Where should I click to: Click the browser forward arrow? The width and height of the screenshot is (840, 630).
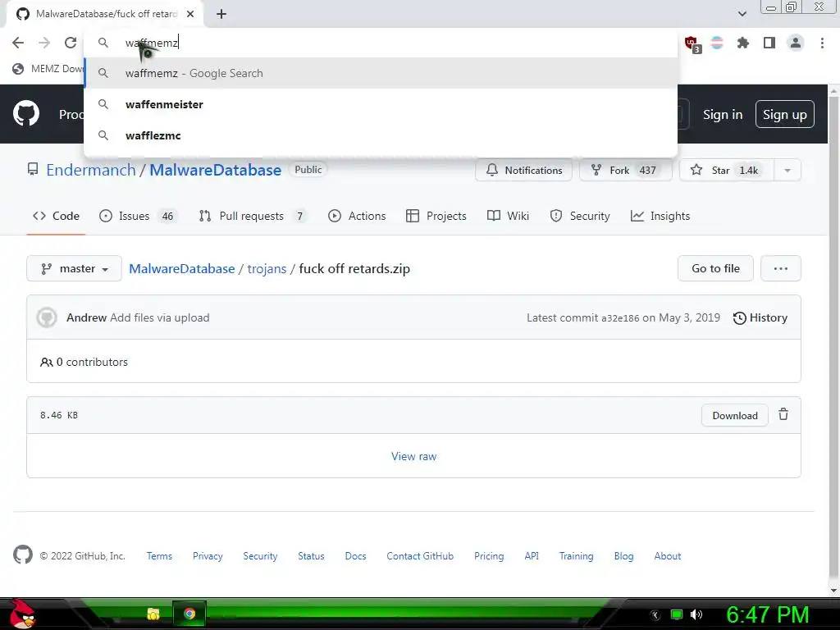(x=44, y=43)
